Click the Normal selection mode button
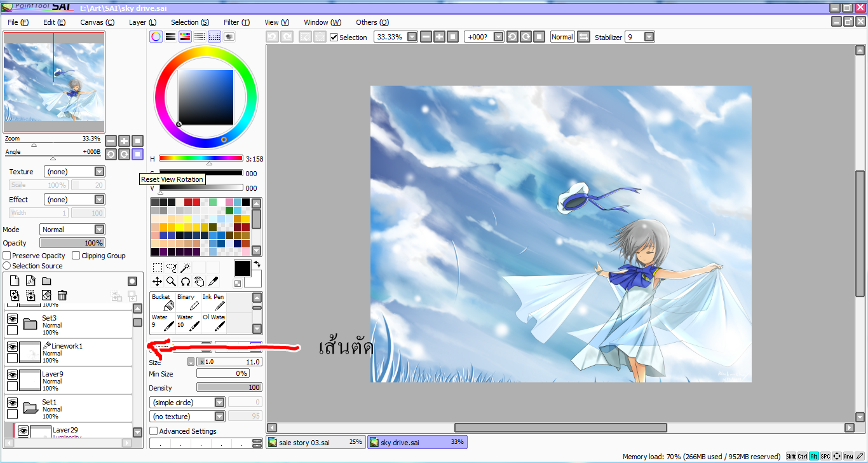868x463 pixels. (x=562, y=37)
